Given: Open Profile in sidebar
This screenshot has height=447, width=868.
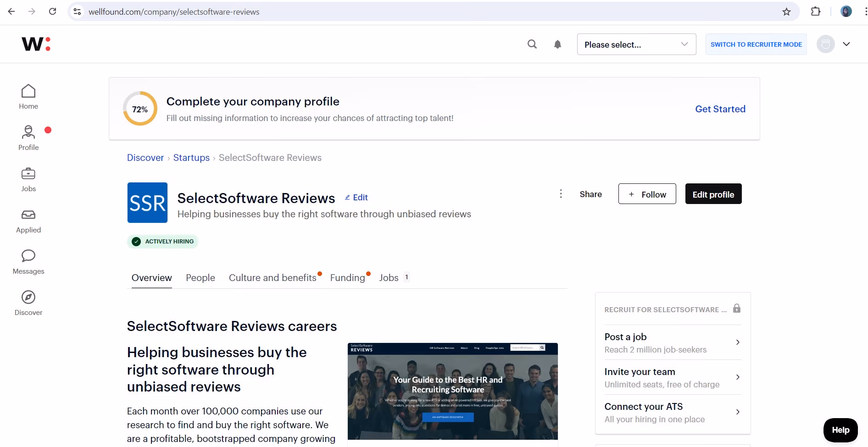Looking at the screenshot, I should tap(28, 138).
